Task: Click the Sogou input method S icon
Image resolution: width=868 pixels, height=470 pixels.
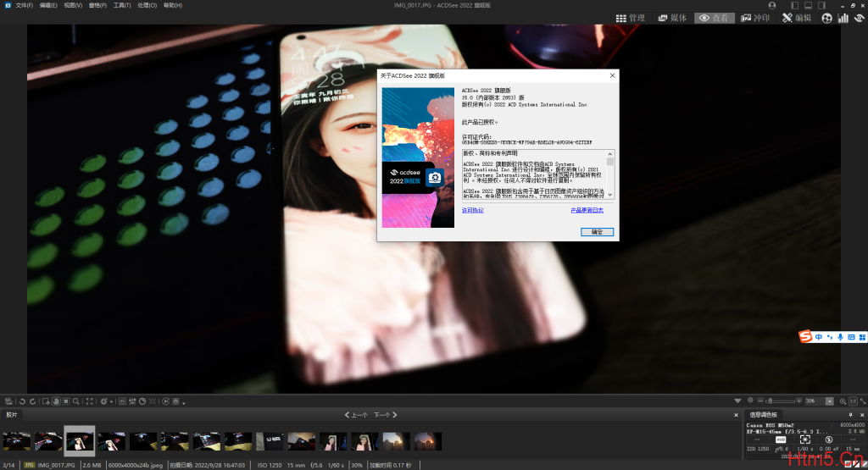Action: pyautogui.click(x=805, y=337)
